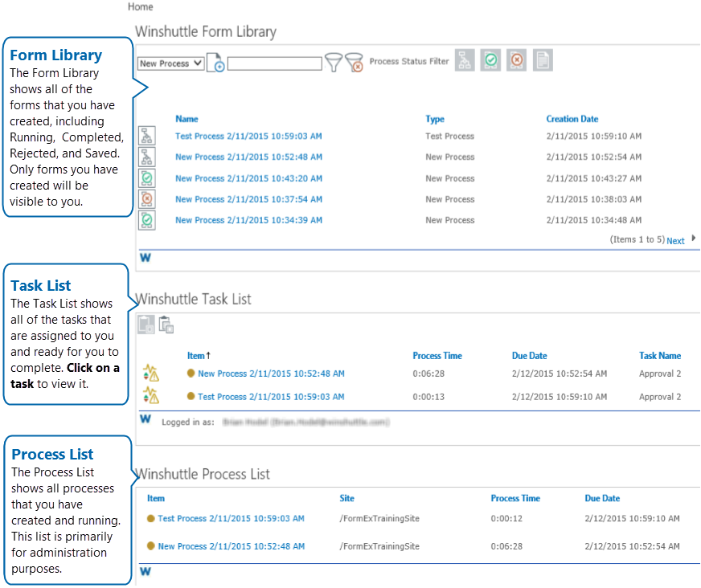Viewport: 701px width, 588px height.
Task: Click the 'Logged in as:' label
Action: click(188, 423)
